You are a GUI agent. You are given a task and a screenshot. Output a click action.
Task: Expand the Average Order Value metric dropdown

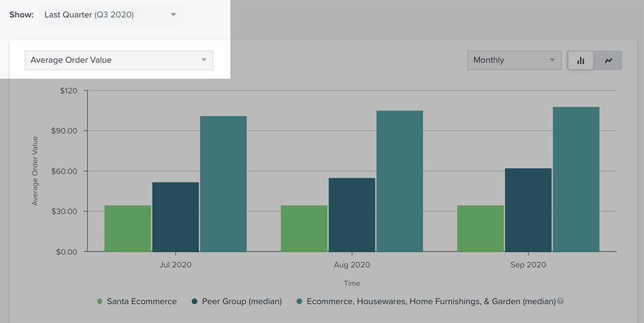coord(118,60)
